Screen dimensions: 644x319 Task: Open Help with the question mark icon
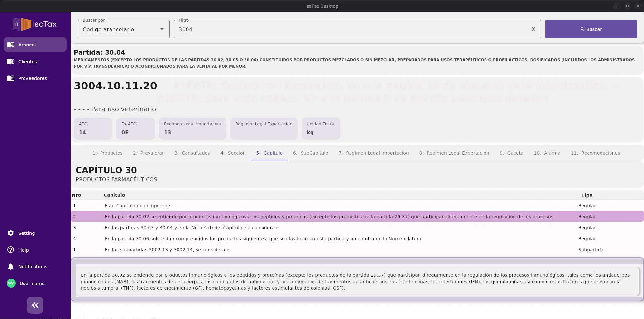tap(10, 250)
